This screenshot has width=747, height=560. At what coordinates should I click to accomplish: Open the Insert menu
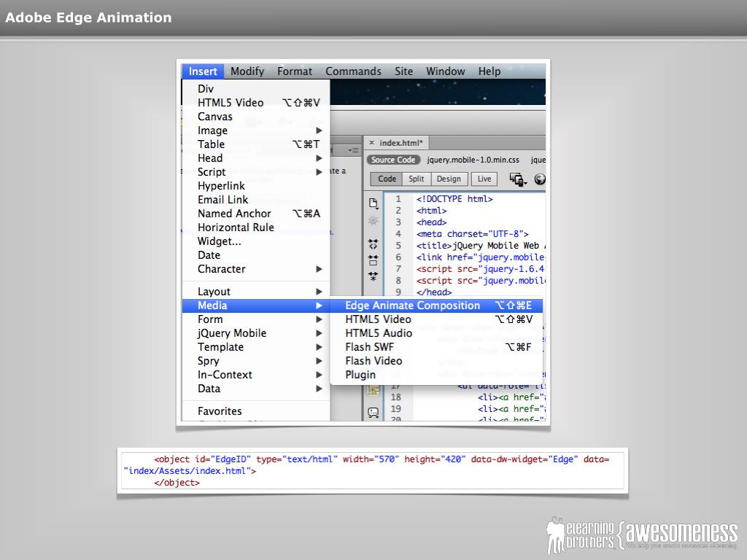click(203, 71)
